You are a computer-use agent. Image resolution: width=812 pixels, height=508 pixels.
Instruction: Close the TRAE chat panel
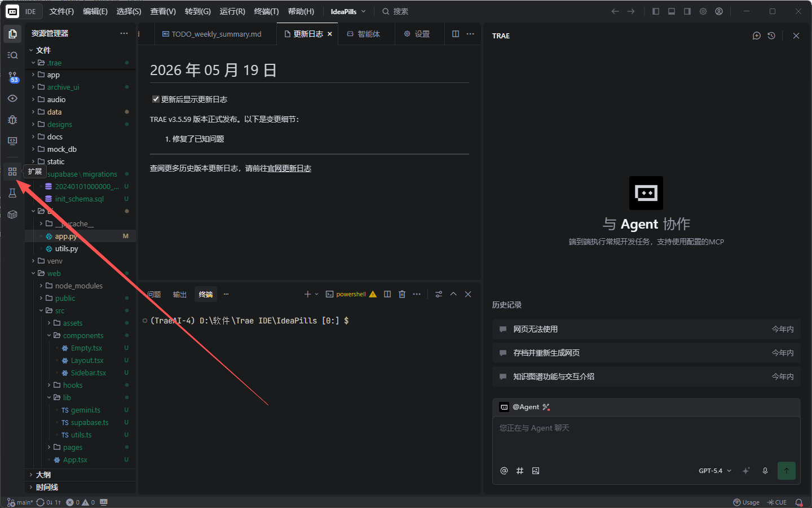point(796,36)
